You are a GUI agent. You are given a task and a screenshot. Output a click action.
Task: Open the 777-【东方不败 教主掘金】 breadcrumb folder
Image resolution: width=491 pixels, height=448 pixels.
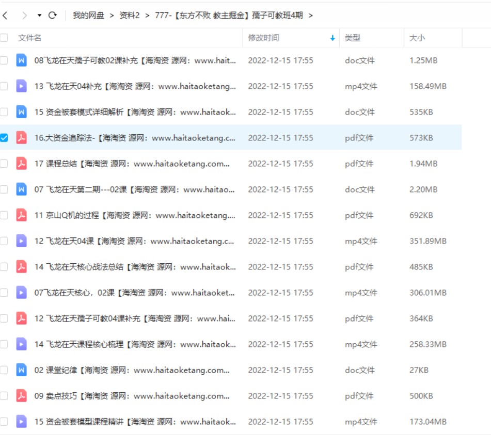click(x=229, y=15)
